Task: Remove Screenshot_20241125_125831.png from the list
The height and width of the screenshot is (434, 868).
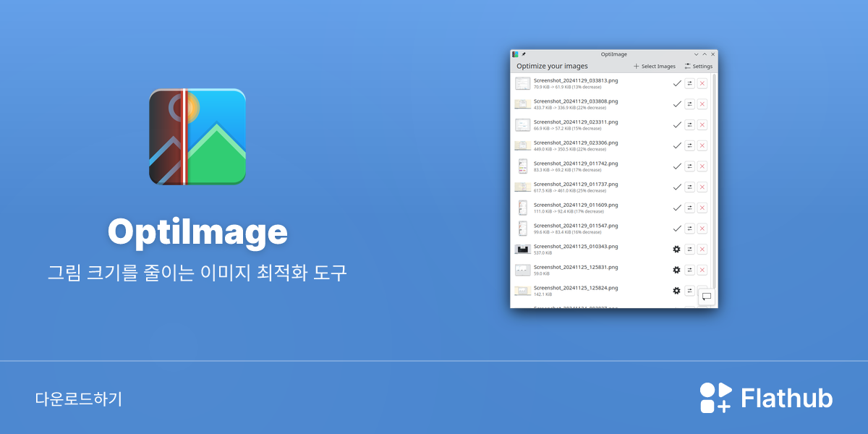Action: tap(702, 270)
